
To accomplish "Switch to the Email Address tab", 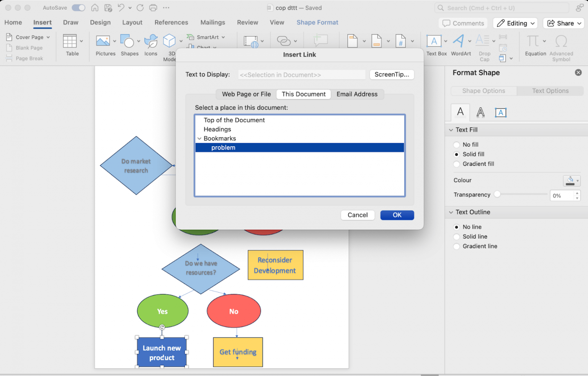I will pos(357,94).
